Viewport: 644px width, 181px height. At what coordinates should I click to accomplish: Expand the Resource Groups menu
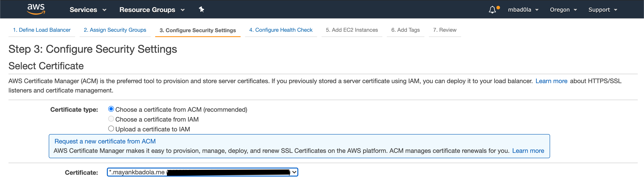point(152,10)
